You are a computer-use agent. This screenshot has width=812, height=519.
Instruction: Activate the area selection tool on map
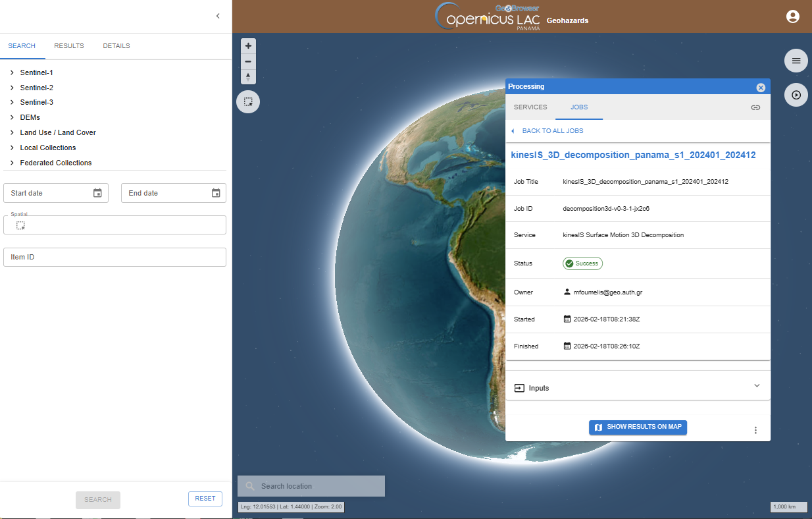(248, 102)
